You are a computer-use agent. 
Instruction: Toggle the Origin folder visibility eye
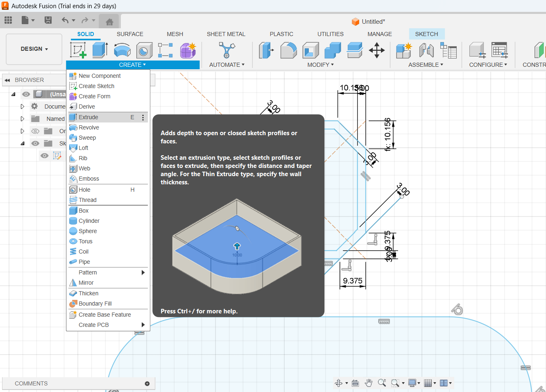tap(35, 131)
